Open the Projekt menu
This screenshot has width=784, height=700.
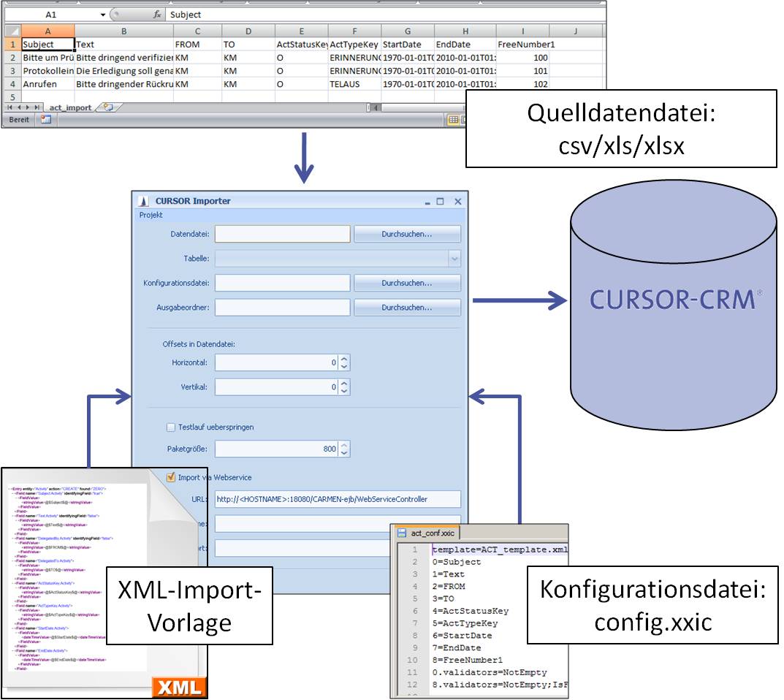[151, 215]
